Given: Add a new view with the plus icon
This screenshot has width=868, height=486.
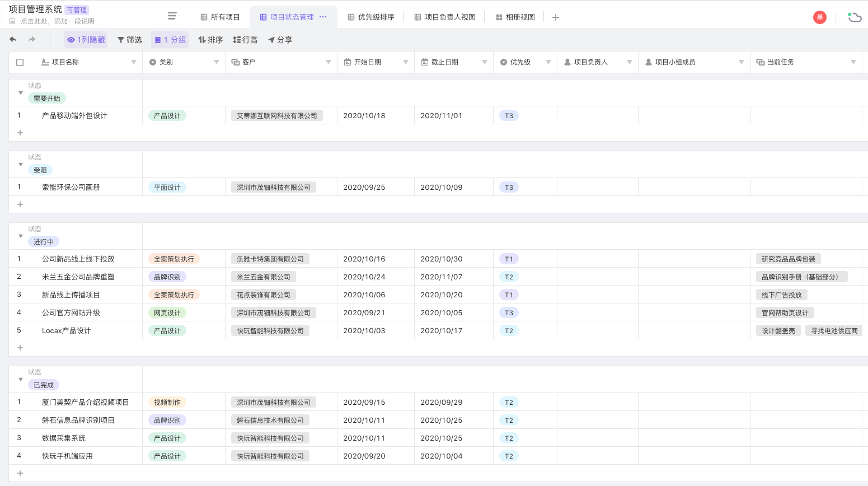Looking at the screenshot, I should 556,17.
